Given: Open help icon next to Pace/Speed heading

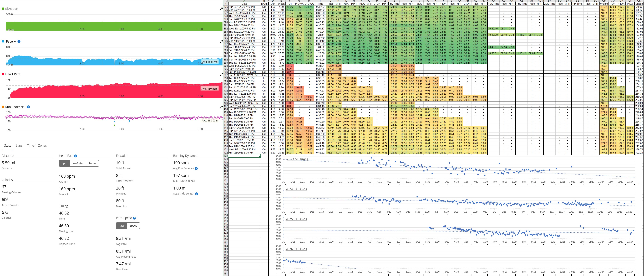Looking at the screenshot, I should (x=134, y=218).
